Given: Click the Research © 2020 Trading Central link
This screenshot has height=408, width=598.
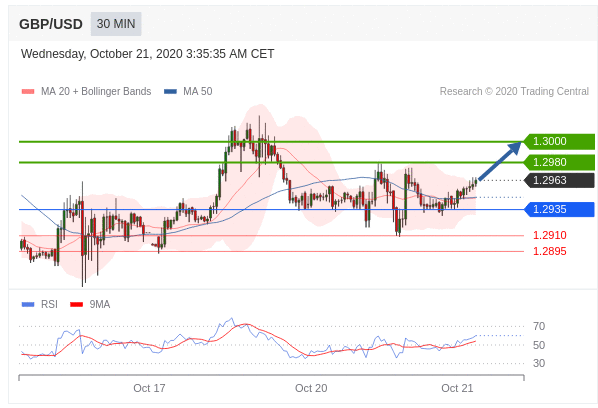Looking at the screenshot, I should pyautogui.click(x=514, y=92).
